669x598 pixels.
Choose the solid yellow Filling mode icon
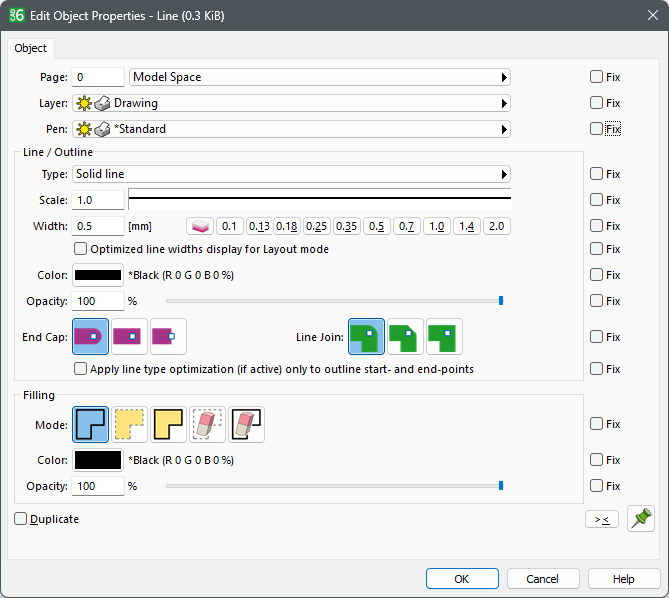tap(168, 424)
